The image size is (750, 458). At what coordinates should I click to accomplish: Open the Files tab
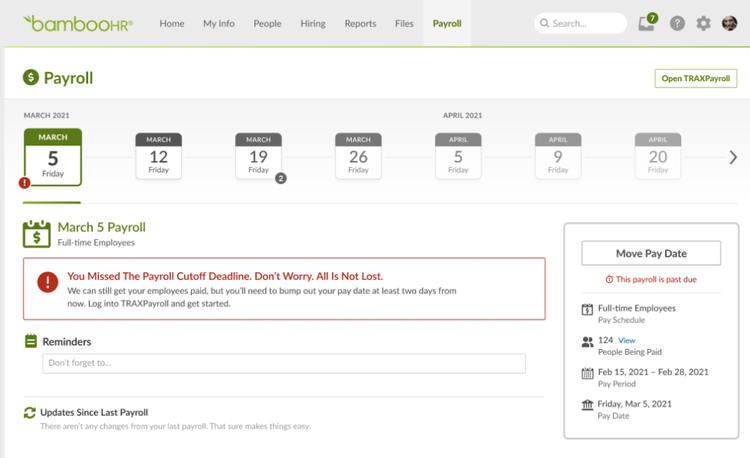[x=404, y=23]
